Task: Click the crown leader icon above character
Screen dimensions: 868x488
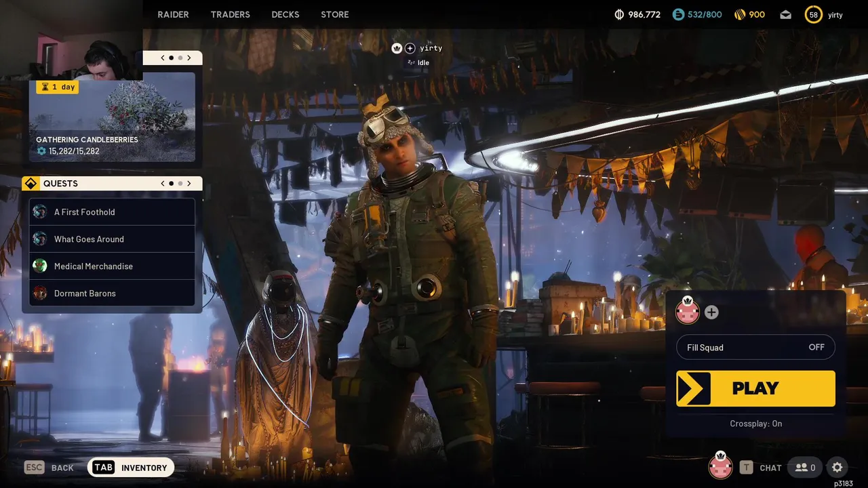Action: point(397,48)
